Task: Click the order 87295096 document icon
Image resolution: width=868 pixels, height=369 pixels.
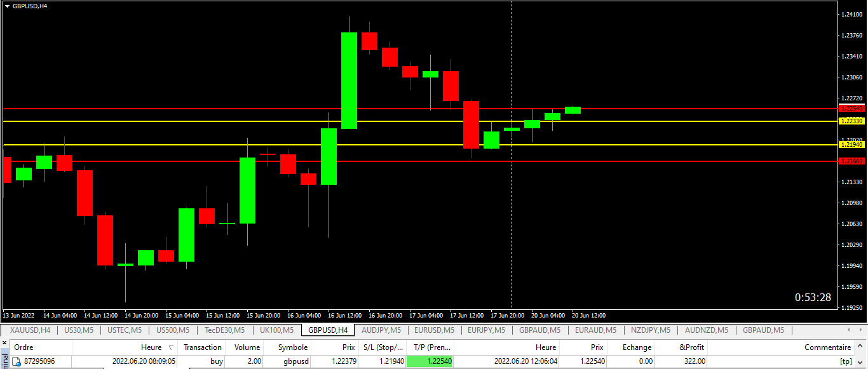Action: pyautogui.click(x=17, y=361)
